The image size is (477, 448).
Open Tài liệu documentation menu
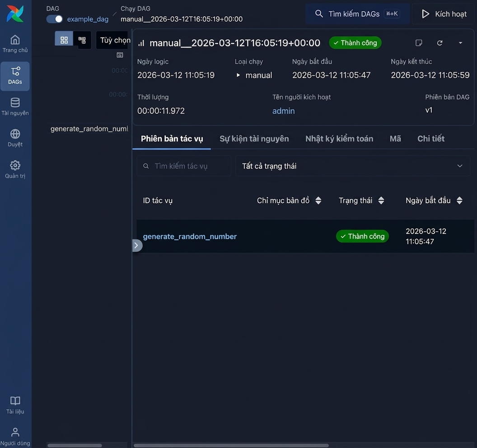(15, 405)
